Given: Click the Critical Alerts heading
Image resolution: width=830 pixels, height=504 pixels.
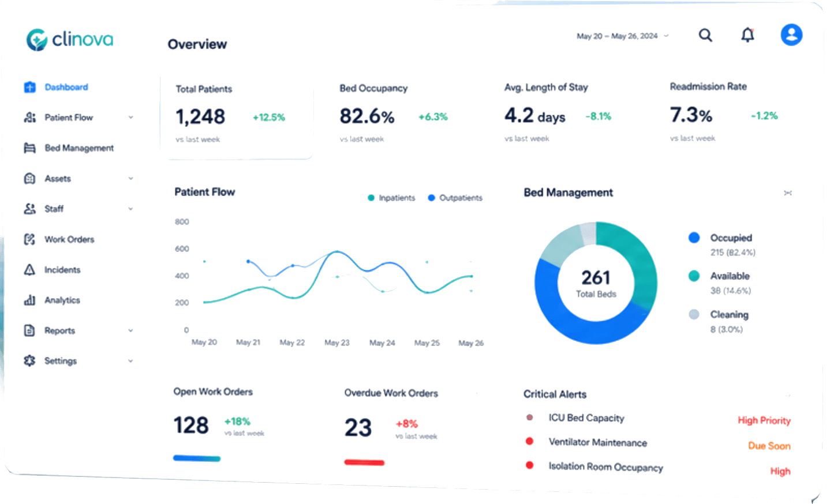Looking at the screenshot, I should (x=555, y=394).
